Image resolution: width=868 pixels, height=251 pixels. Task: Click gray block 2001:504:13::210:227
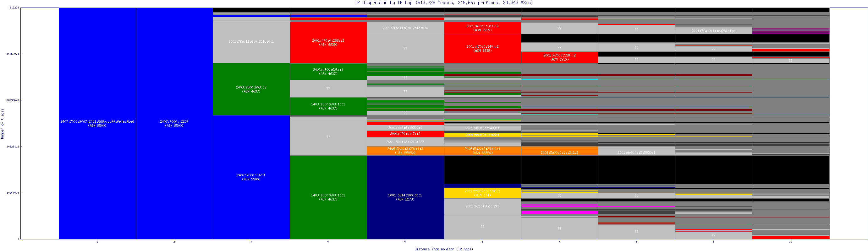click(405, 142)
